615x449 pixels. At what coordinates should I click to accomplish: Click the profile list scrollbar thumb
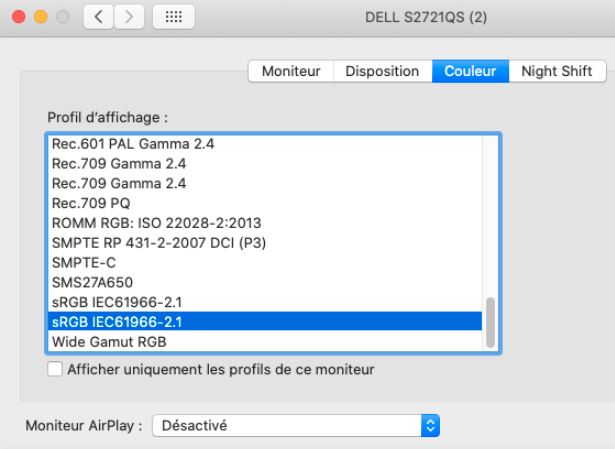coord(490,322)
